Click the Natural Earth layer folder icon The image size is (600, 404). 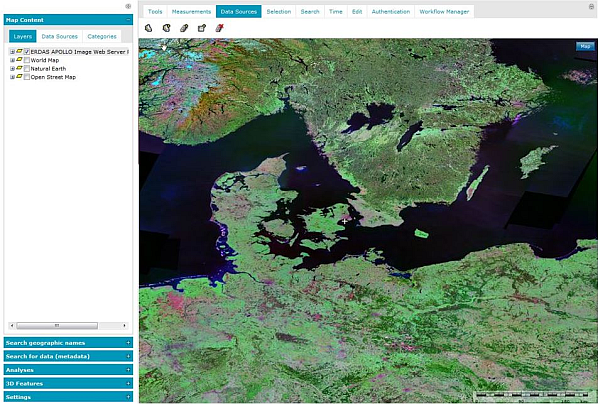pyautogui.click(x=19, y=68)
